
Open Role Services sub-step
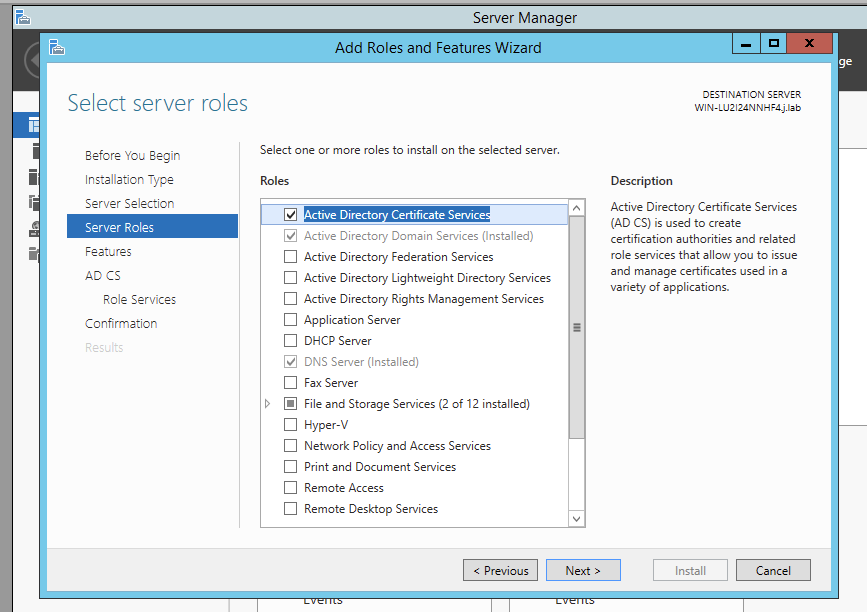point(139,299)
